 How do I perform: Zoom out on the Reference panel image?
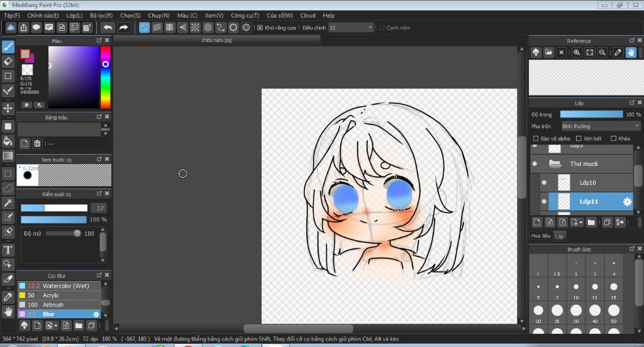(x=602, y=53)
